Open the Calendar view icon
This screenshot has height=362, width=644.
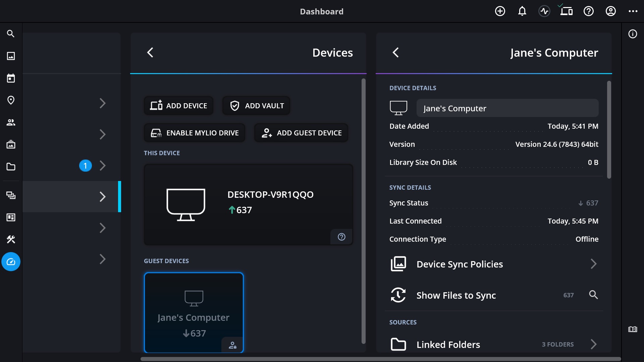[x=11, y=78]
